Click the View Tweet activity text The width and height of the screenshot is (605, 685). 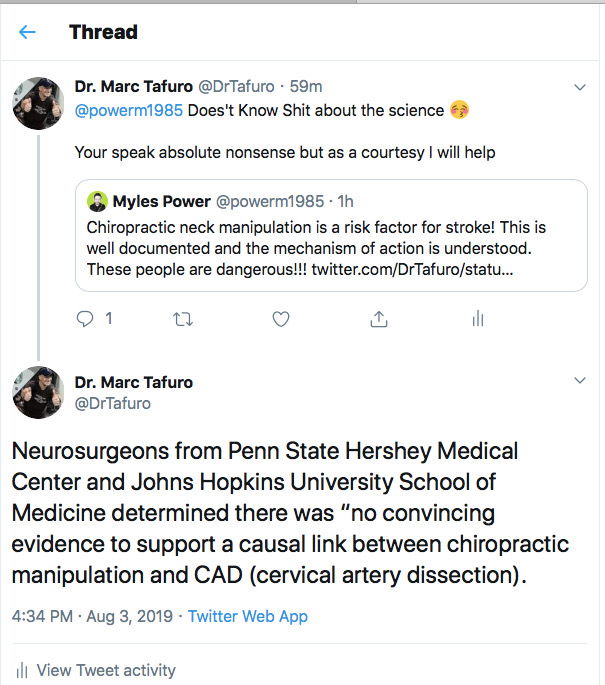point(107,670)
